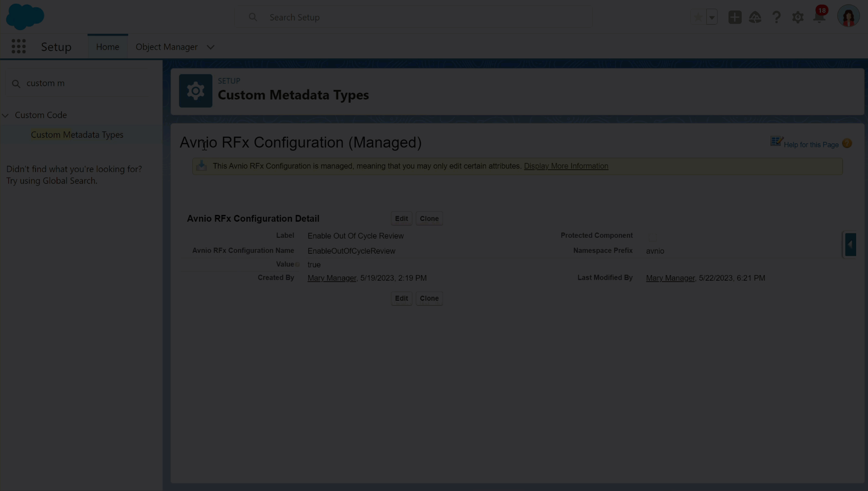This screenshot has height=491, width=868.
Task: Click the Search Setup field
Action: click(414, 17)
